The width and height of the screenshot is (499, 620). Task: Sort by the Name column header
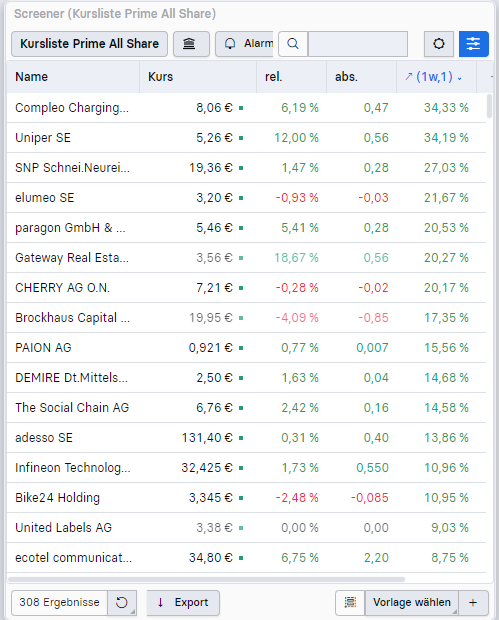coord(73,77)
